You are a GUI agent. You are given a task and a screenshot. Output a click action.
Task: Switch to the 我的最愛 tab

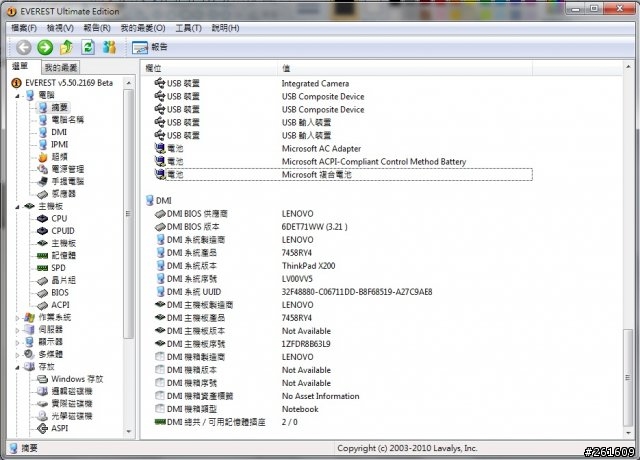pos(61,67)
